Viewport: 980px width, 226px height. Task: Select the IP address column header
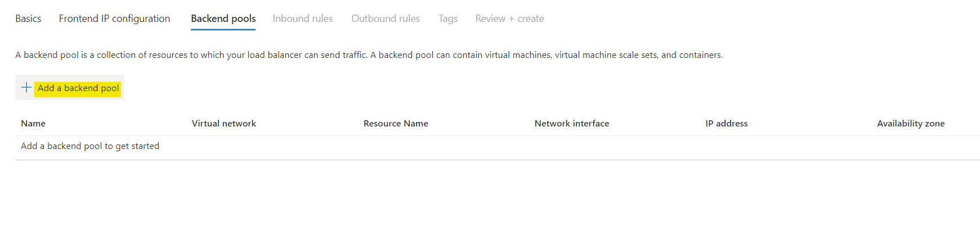(x=726, y=124)
